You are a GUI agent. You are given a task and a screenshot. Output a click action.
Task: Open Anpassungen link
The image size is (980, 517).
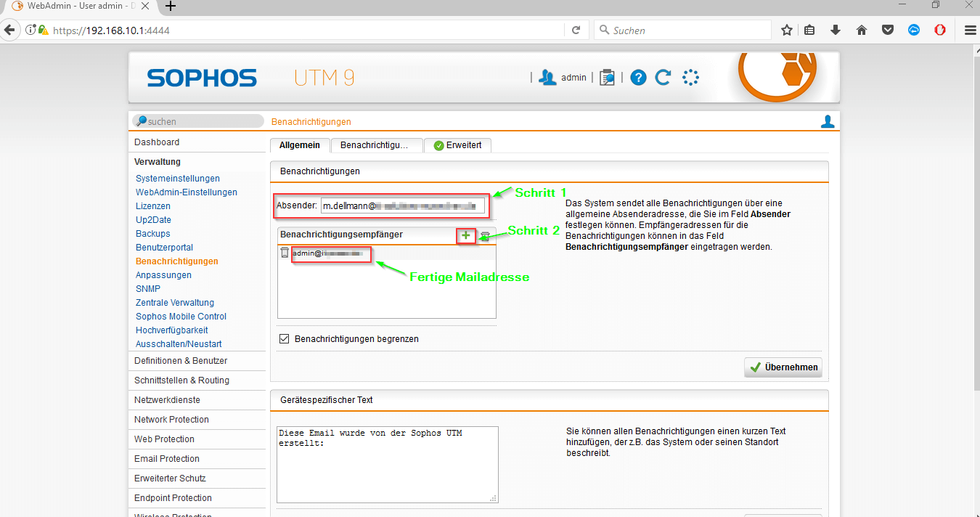coord(163,275)
